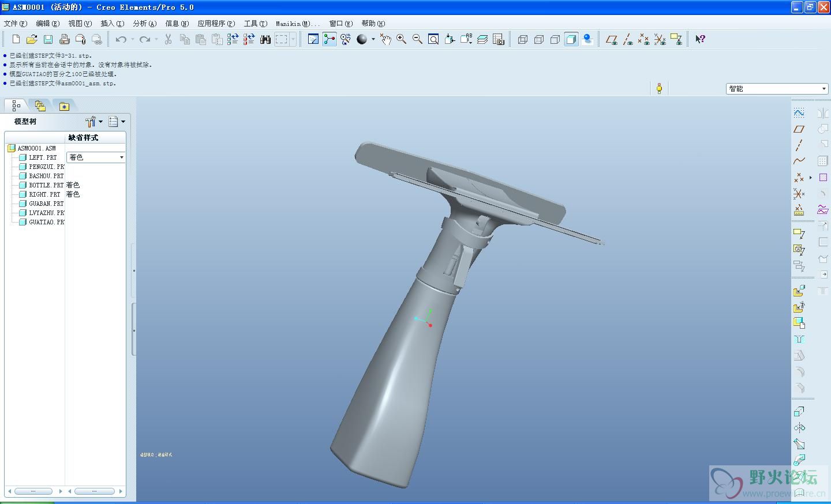Screen dimensions: 831x504
Task: Add a component to the assembly
Action: [799, 291]
